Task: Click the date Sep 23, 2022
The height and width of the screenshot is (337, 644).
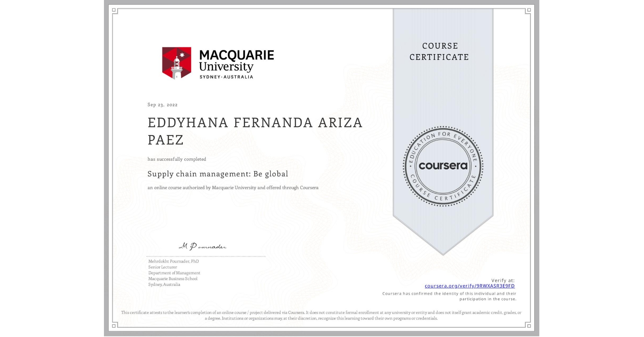Action: (162, 105)
